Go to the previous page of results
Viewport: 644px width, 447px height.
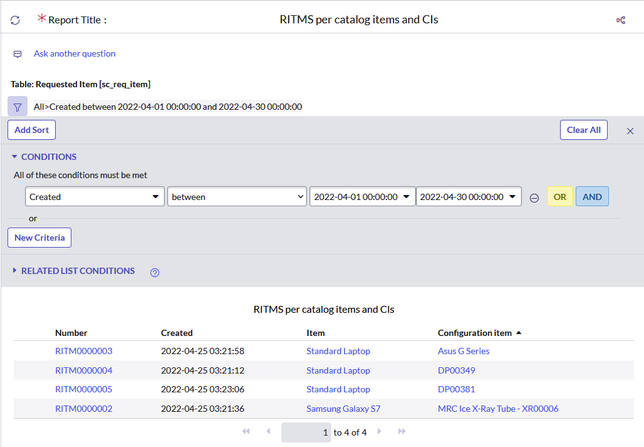tap(268, 431)
